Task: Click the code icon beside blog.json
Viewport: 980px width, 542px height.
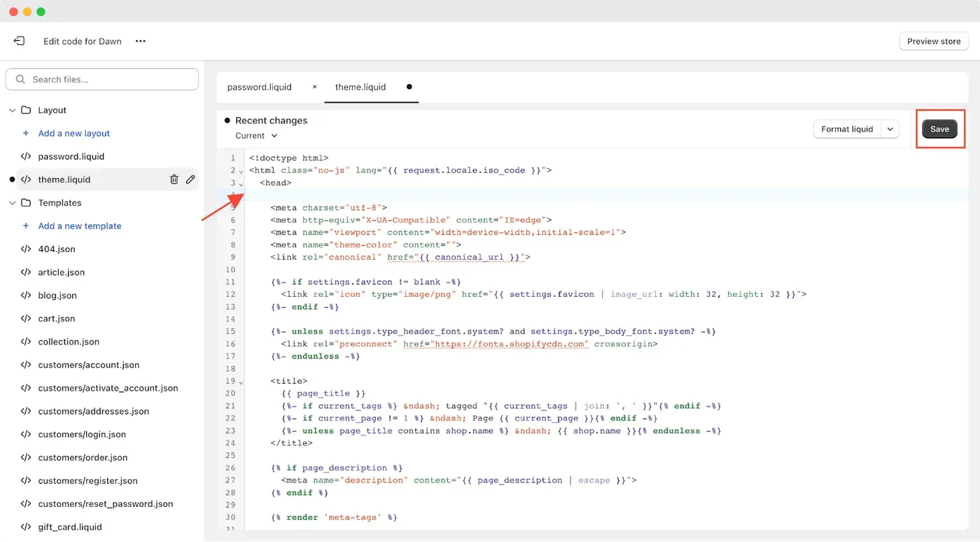Action: point(26,295)
